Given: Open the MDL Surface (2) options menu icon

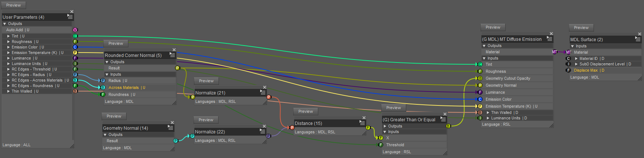Looking at the screenshot, I should click(x=638, y=39).
